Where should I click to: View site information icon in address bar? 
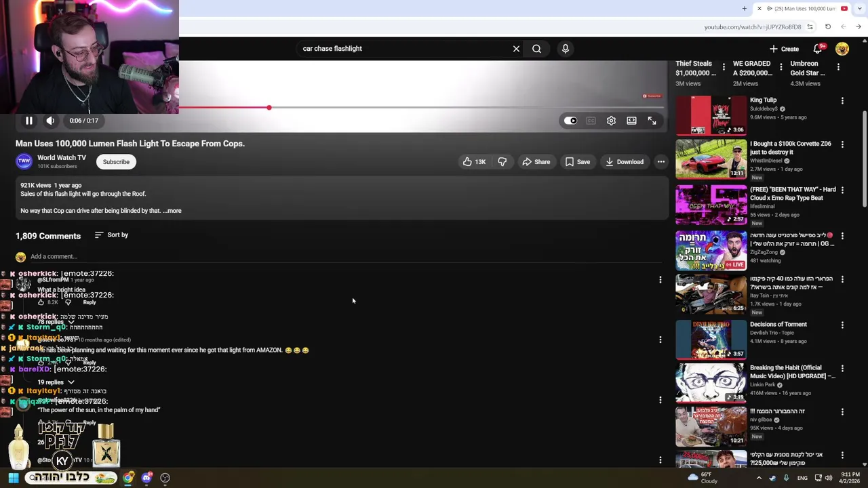(810, 27)
